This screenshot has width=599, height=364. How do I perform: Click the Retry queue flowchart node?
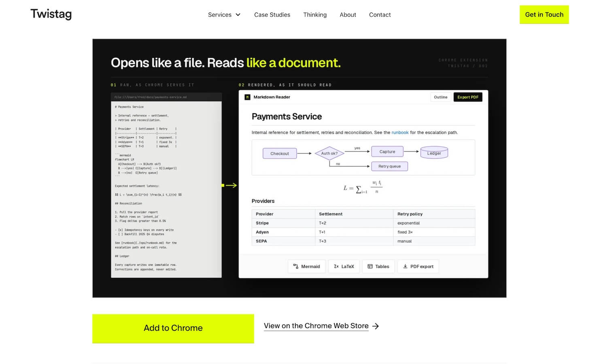389,166
